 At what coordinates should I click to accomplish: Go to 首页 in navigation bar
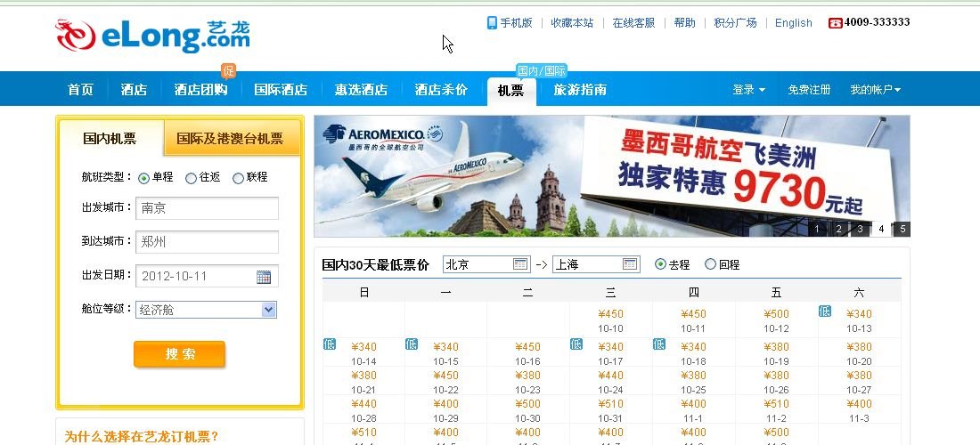coord(80,90)
